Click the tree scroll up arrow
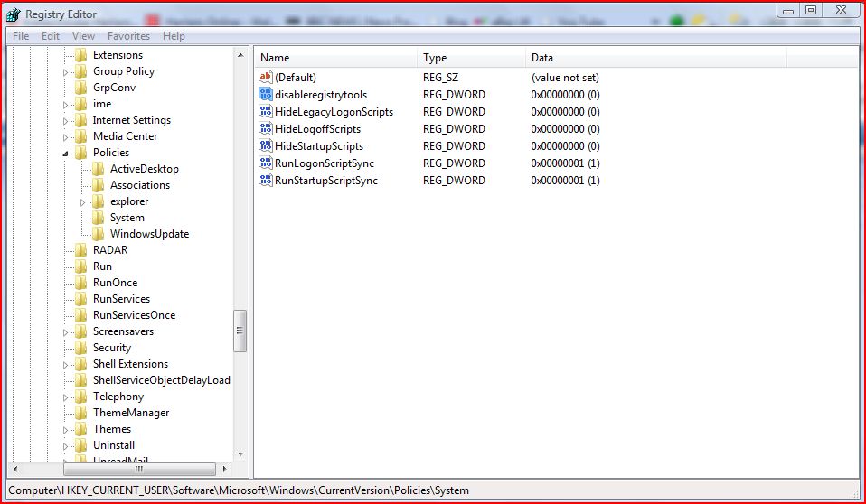Screen dimensions: 866x504 coord(240,55)
